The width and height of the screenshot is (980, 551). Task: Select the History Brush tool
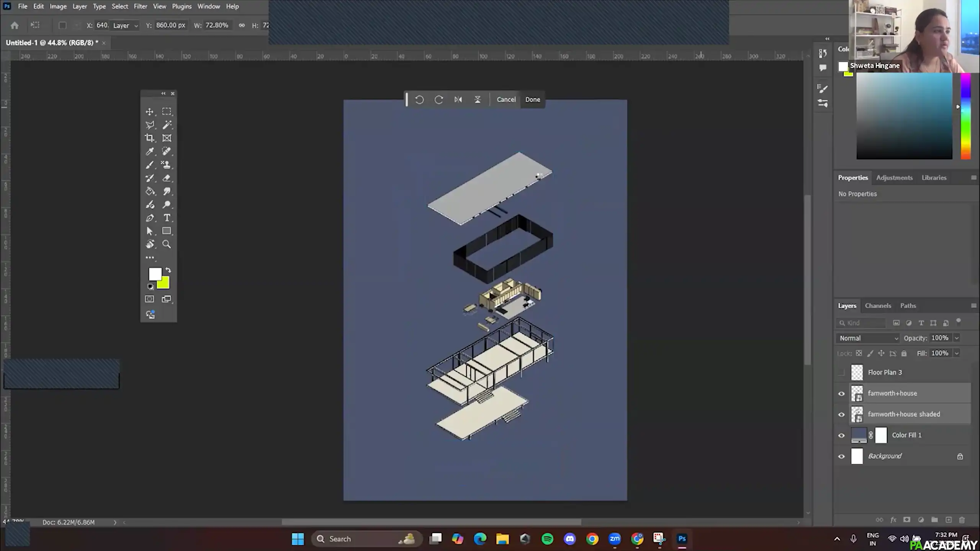point(149,178)
